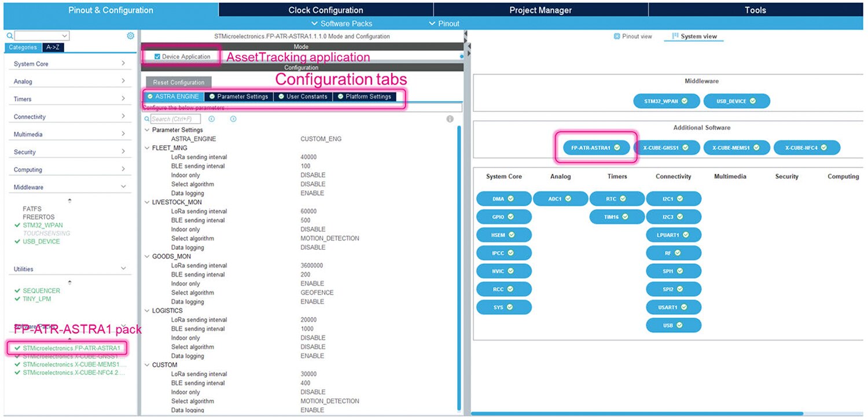868x420 pixels.
Task: Click the DMA button in System view
Action: [503, 198]
